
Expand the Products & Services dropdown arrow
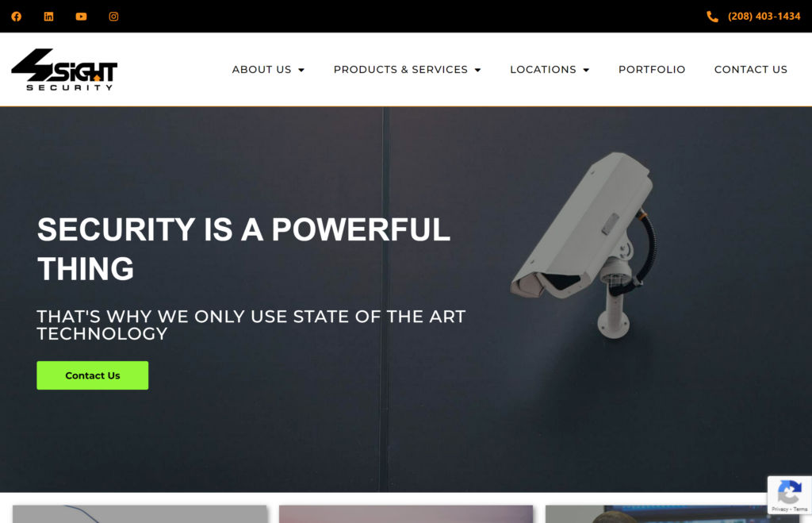[477, 70]
